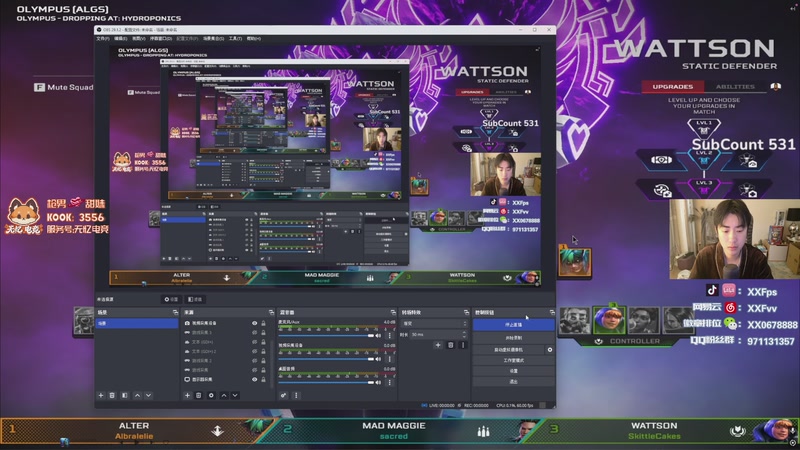Screen dimensions: 800x450
Task: Open source 属性 properties button above the docks
Action: [x=171, y=299]
